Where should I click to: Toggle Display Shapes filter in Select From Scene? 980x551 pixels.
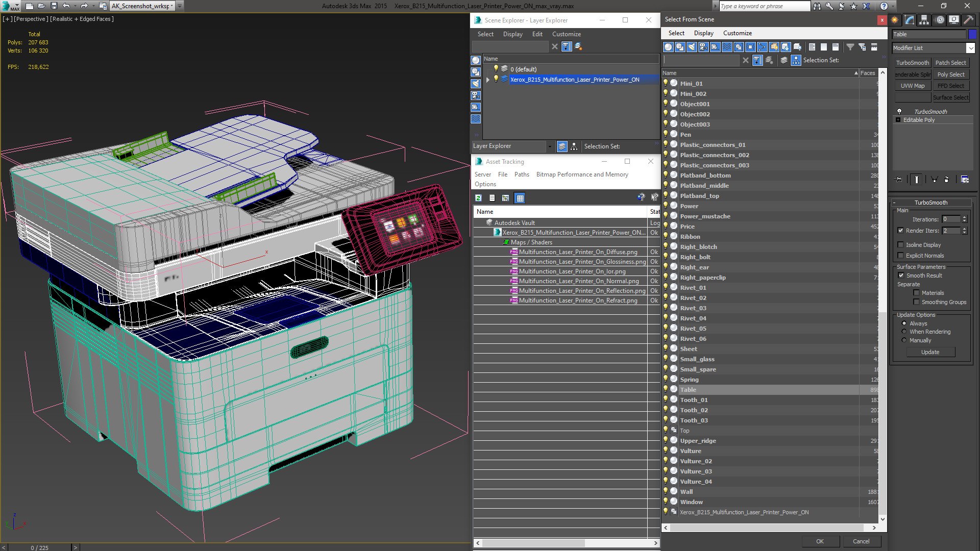680,47
